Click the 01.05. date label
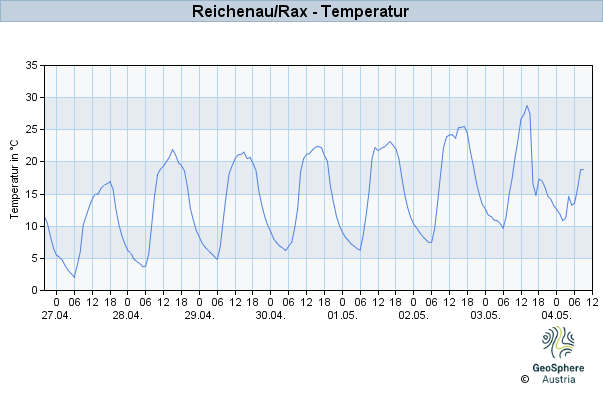603x400 pixels. pyautogui.click(x=342, y=315)
